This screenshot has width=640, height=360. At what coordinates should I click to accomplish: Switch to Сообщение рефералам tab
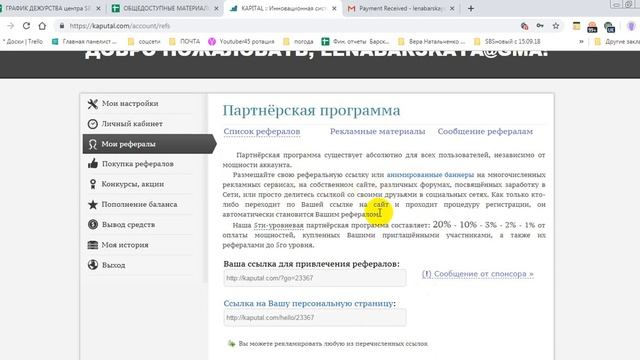485,131
